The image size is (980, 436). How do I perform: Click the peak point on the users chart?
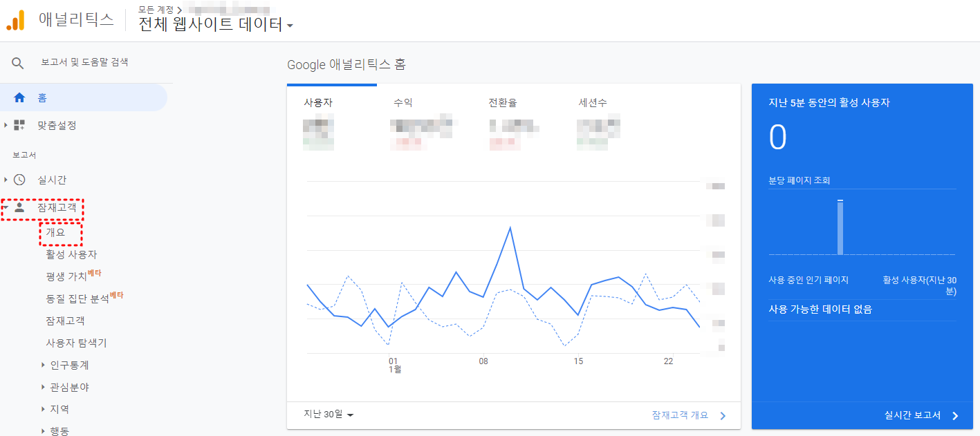(x=510, y=227)
